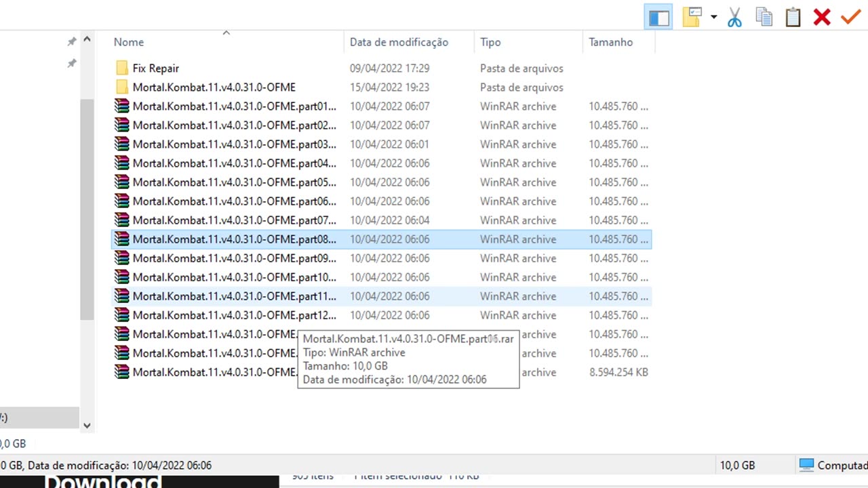
Task: Select the Fix Repair folder name
Action: pos(156,68)
